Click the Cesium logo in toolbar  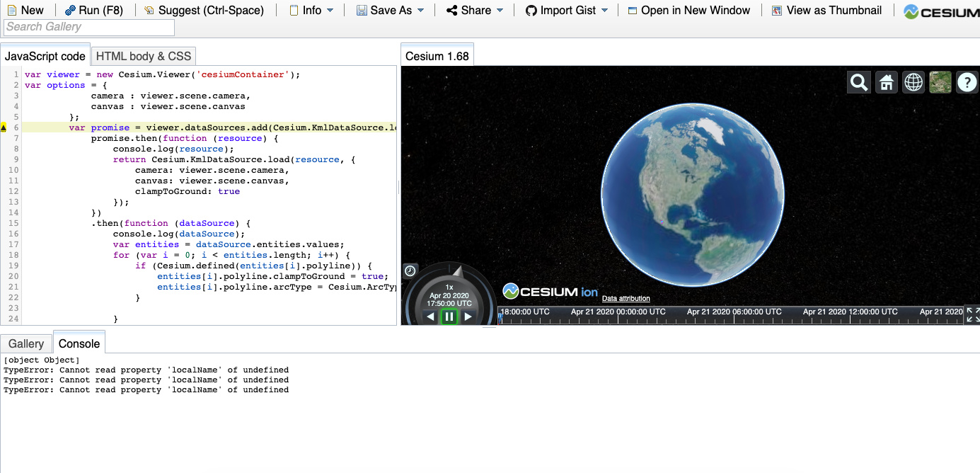tap(941, 11)
